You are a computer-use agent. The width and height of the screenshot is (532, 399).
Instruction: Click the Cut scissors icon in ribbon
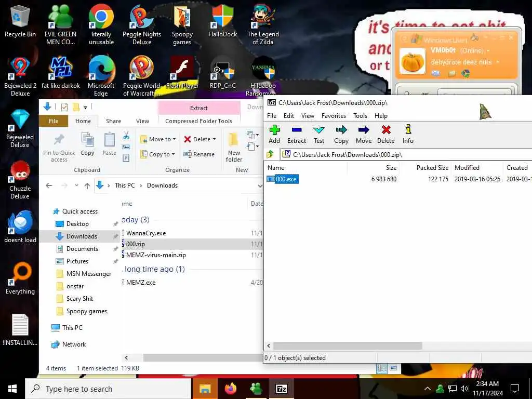(126, 136)
